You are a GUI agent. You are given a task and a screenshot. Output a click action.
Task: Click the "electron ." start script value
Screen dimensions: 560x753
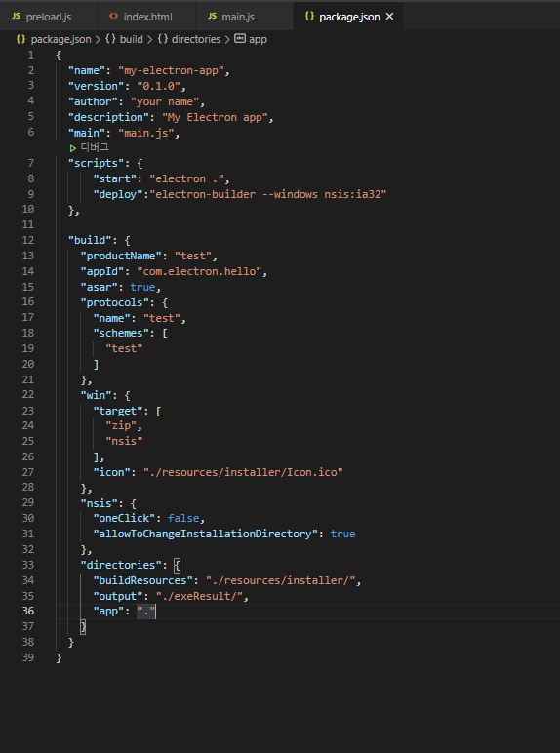(186, 178)
